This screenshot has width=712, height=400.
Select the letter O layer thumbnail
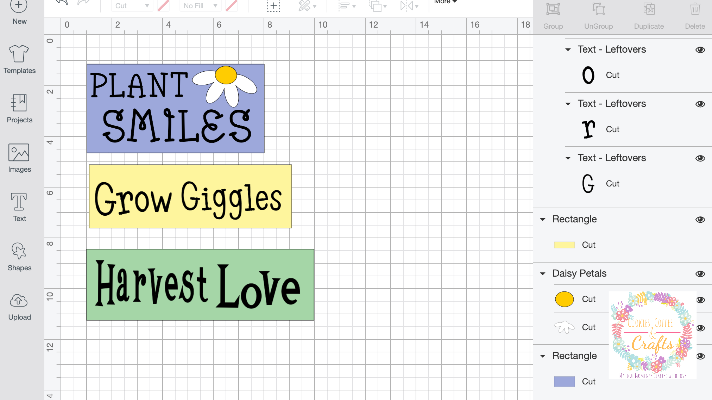(x=588, y=75)
